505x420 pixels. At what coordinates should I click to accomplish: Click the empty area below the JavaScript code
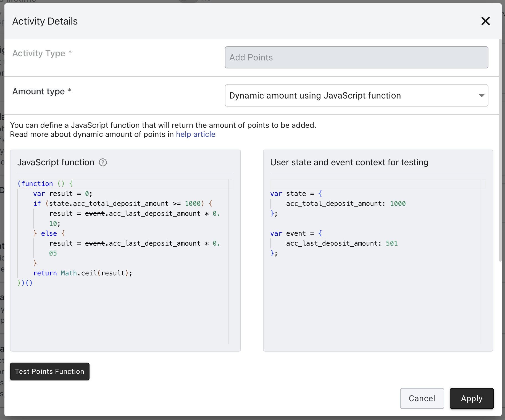(x=122, y=315)
